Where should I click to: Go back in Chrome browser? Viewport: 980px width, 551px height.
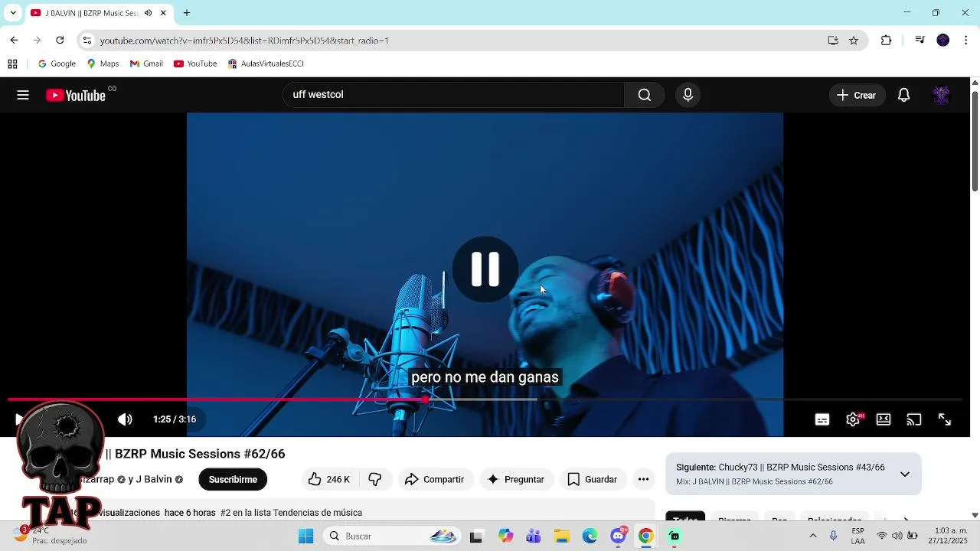[14, 41]
